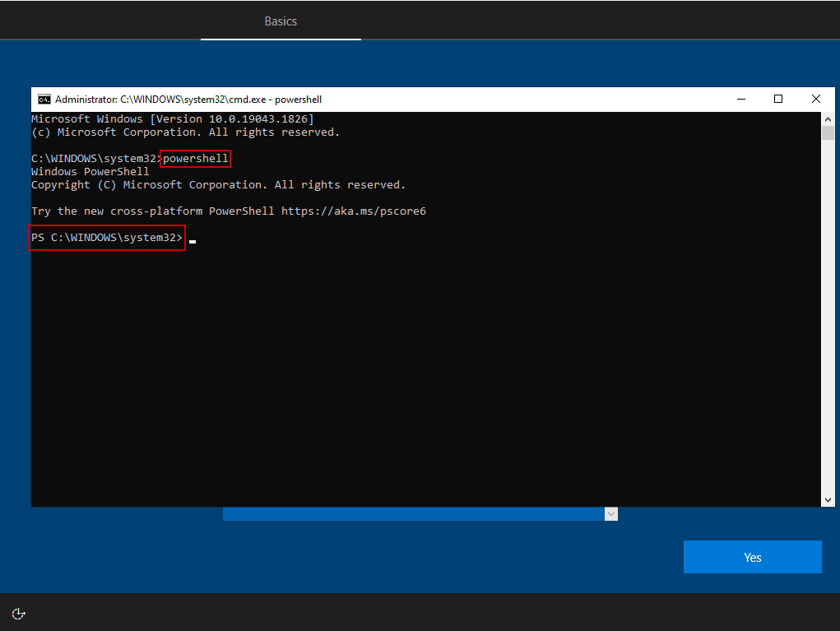Click the empty console scrollbar track
The width and height of the screenshot is (840, 631).
pos(828,329)
